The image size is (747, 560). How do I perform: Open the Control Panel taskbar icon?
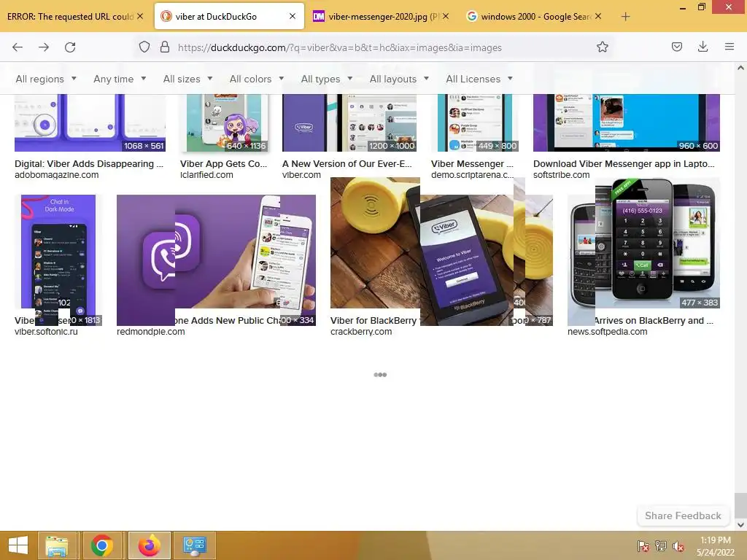(194, 545)
